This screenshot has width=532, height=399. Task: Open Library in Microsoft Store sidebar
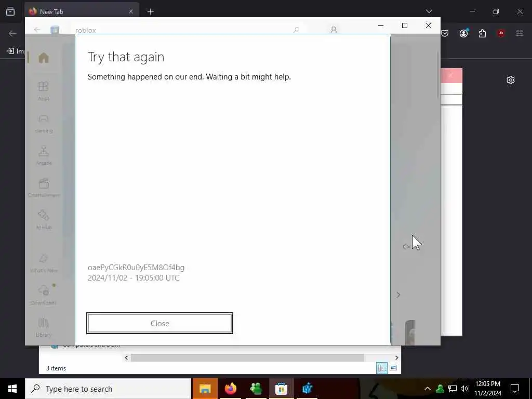point(44,327)
